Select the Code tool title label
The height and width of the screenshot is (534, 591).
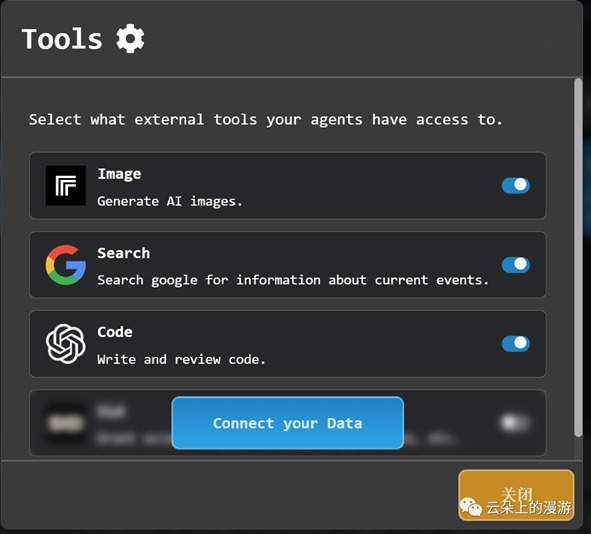[x=115, y=332]
